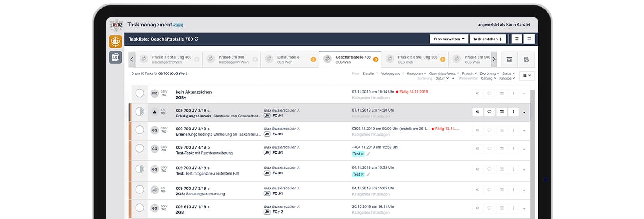Open the AS documents sidebar icon
644x219 pixels.
coord(115,57)
